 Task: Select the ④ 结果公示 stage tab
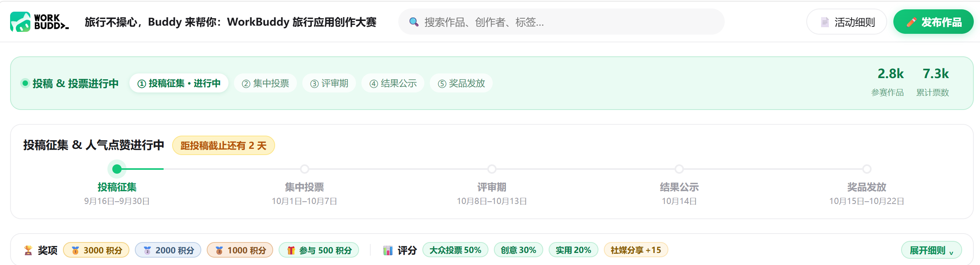393,83
